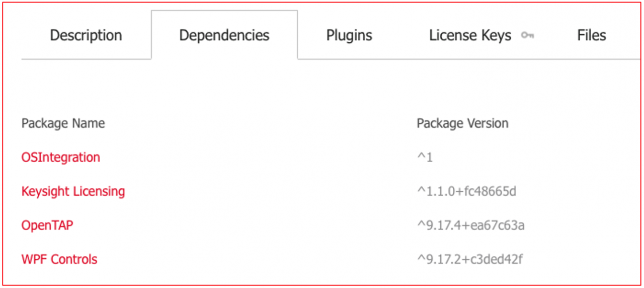Click the WPF Controls package link
Screen dimensions: 644x288
coord(59,259)
